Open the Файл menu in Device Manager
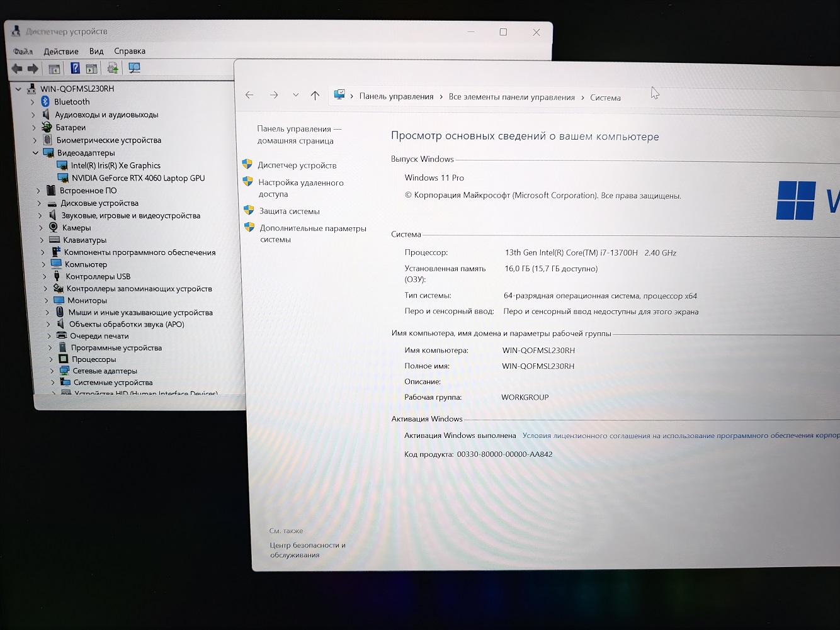The height and width of the screenshot is (630, 840). pos(23,51)
